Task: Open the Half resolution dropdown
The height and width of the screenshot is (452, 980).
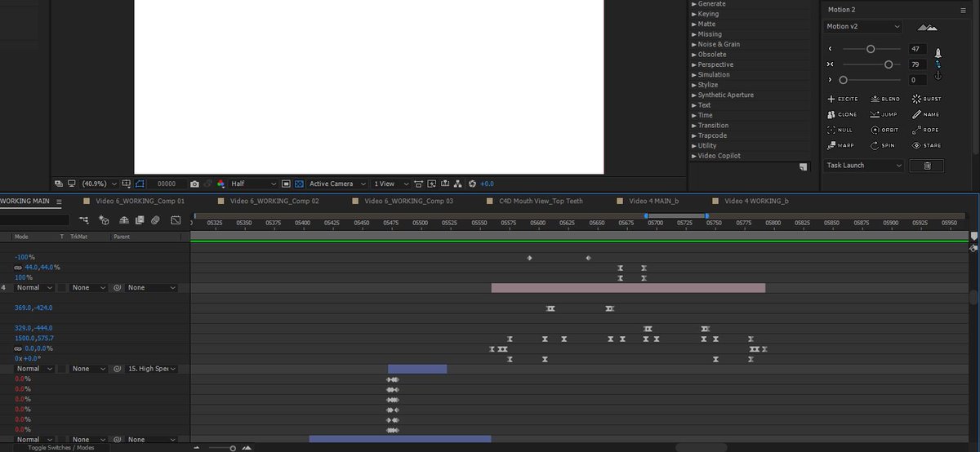Action: [x=254, y=184]
